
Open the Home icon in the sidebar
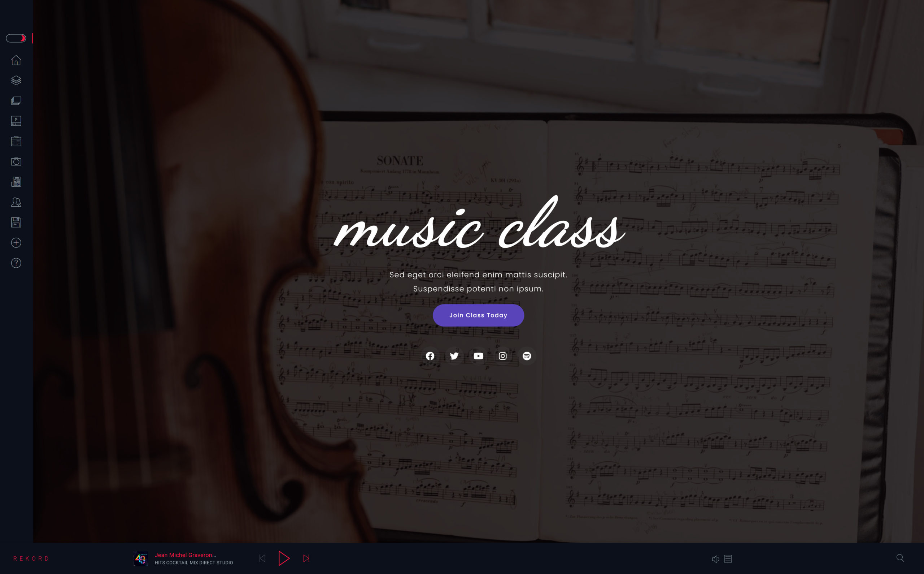pyautogui.click(x=16, y=60)
